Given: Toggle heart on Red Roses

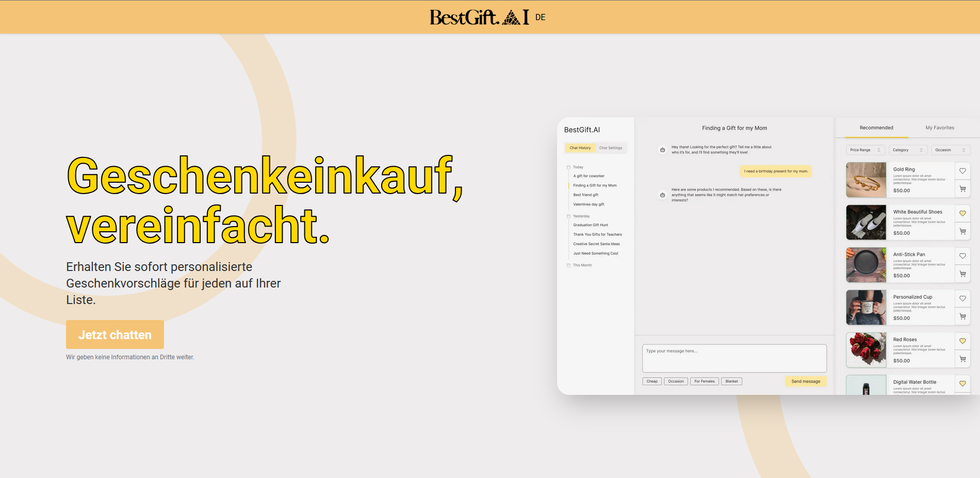Looking at the screenshot, I should [x=962, y=341].
